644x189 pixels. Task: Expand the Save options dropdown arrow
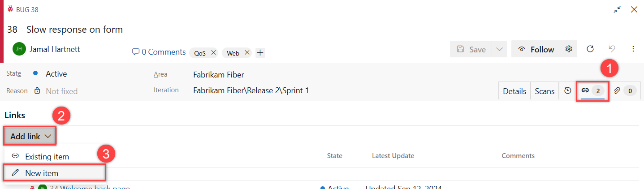click(x=499, y=49)
